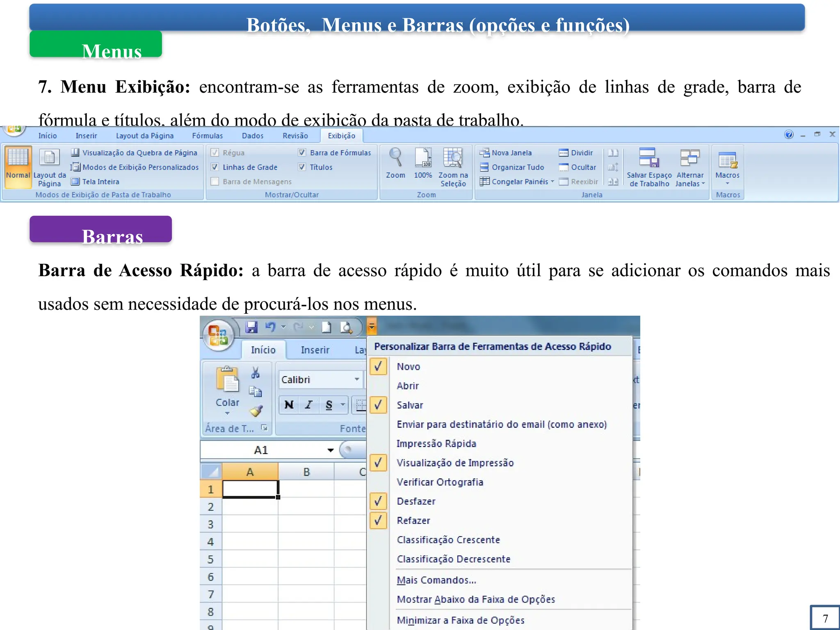
Task: Select cell A1 in the worksheet
Action: coord(250,489)
